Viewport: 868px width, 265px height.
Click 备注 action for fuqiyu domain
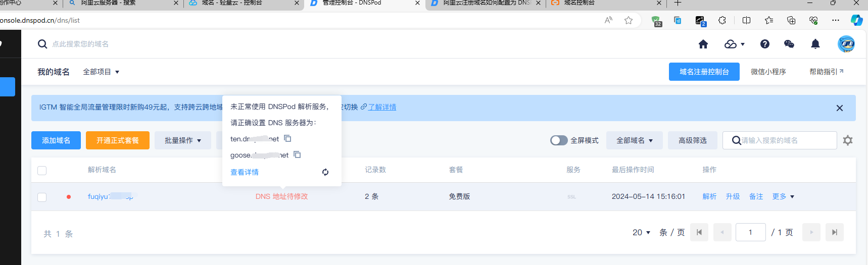tap(756, 196)
